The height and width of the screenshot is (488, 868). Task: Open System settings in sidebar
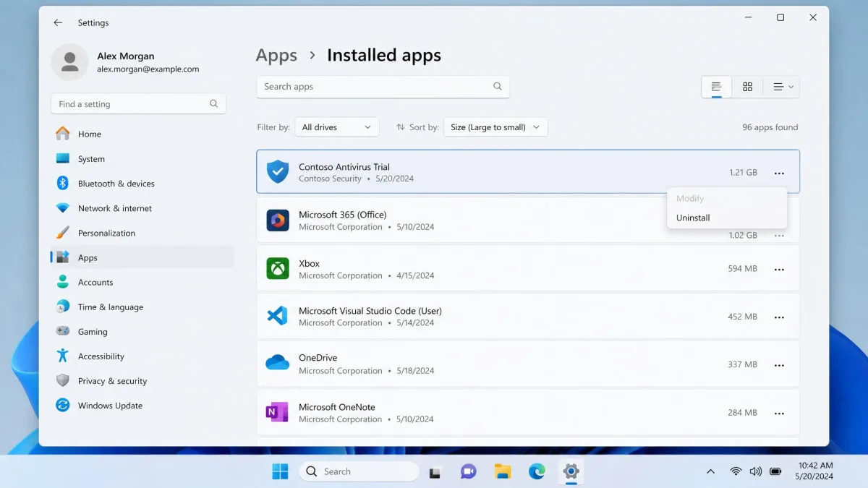coord(142,159)
